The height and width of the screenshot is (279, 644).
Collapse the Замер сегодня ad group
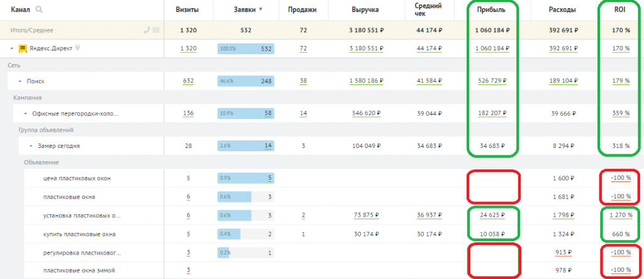(x=31, y=146)
